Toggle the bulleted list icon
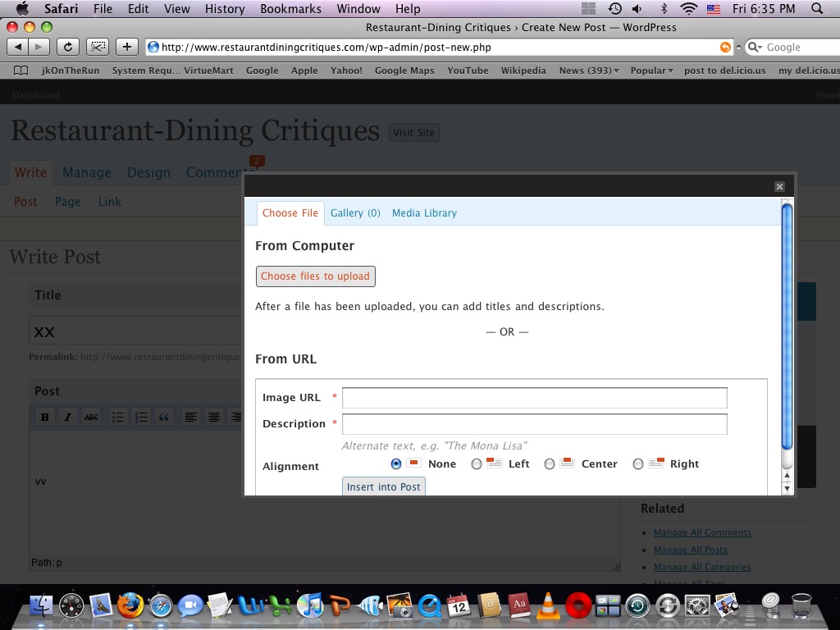 coord(118,418)
